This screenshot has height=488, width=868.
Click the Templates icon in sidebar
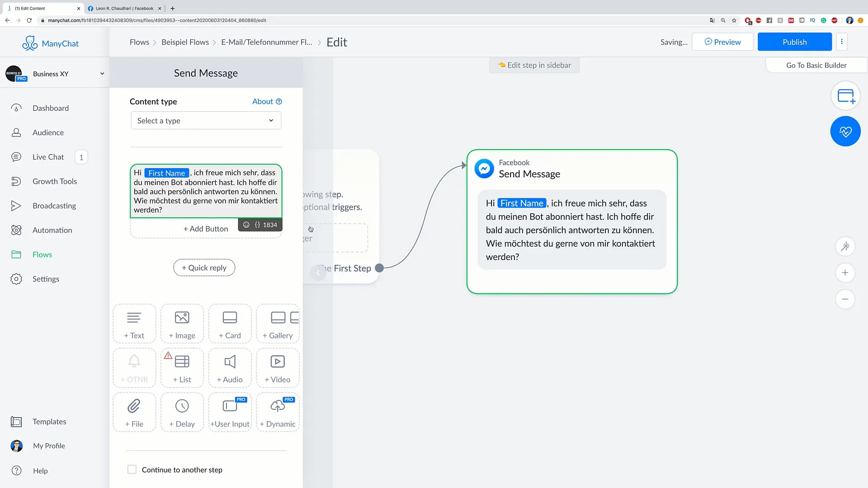(16, 422)
